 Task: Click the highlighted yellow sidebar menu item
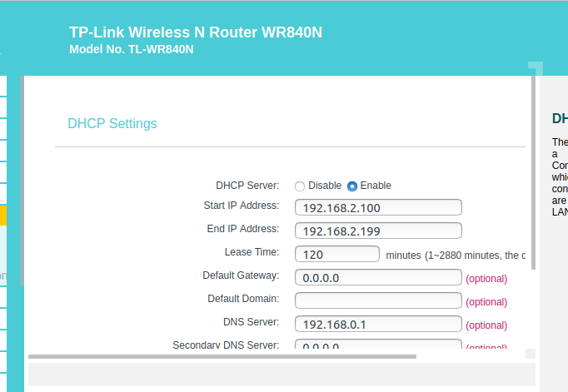(x=3, y=216)
